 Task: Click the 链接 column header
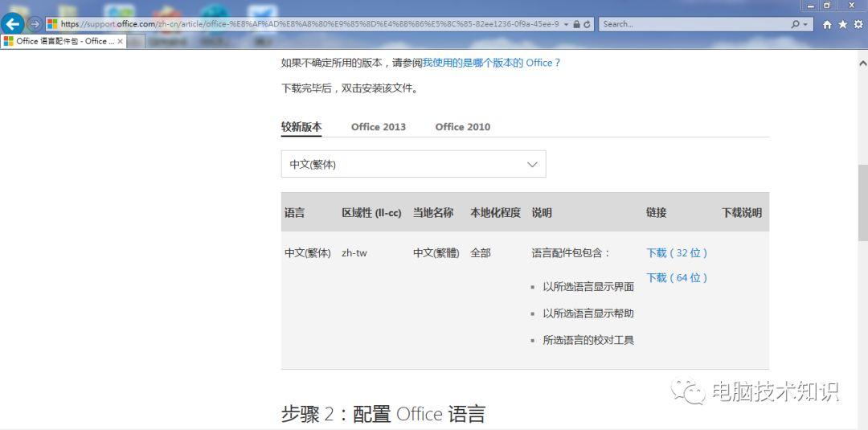(x=656, y=212)
